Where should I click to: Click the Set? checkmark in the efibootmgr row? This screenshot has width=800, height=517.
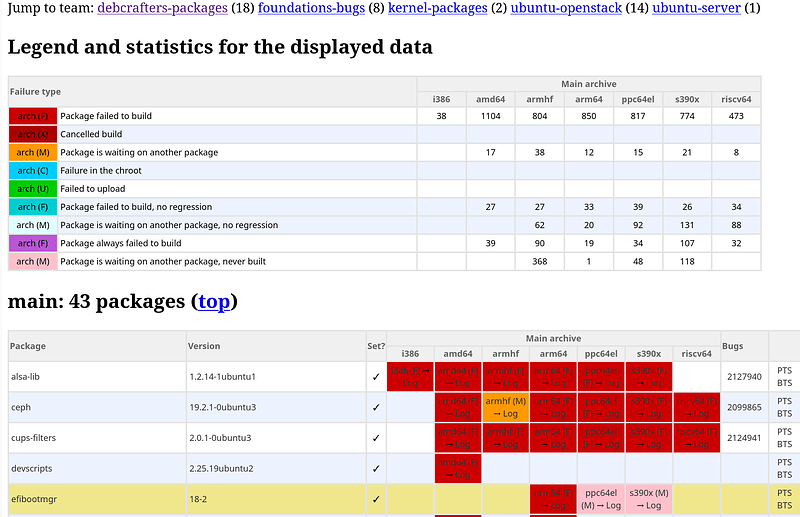[x=375, y=498]
